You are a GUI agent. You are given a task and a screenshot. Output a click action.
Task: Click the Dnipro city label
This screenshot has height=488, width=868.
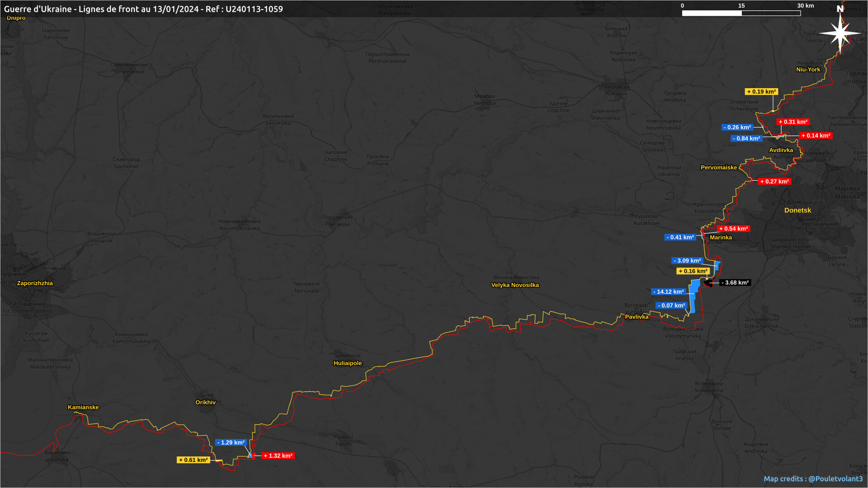(x=16, y=18)
